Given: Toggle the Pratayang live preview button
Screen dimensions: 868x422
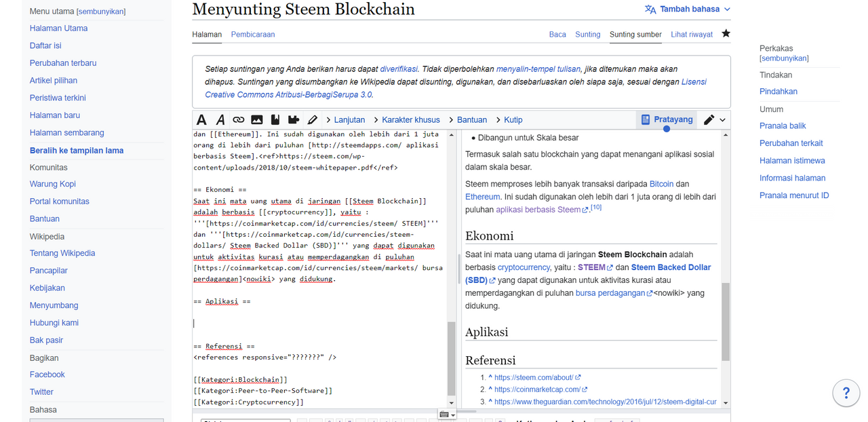Looking at the screenshot, I should coord(667,120).
